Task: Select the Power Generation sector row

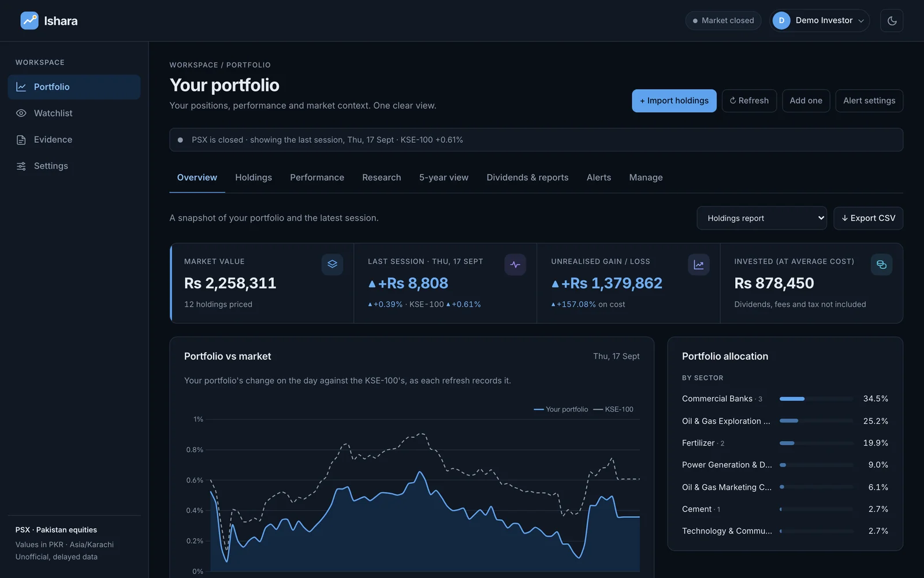Action: point(785,465)
